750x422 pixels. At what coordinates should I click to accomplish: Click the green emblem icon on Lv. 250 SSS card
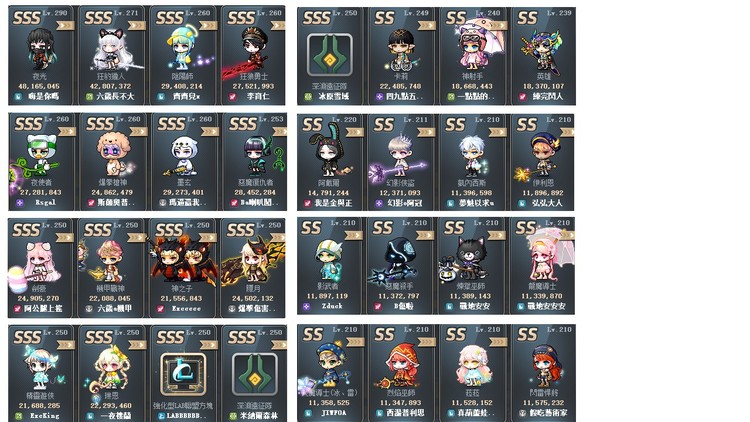[x=254, y=373]
